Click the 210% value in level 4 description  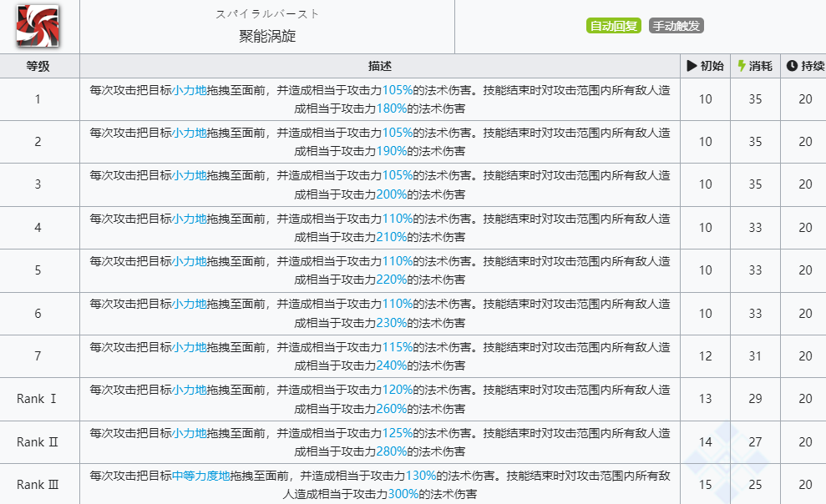click(392, 237)
